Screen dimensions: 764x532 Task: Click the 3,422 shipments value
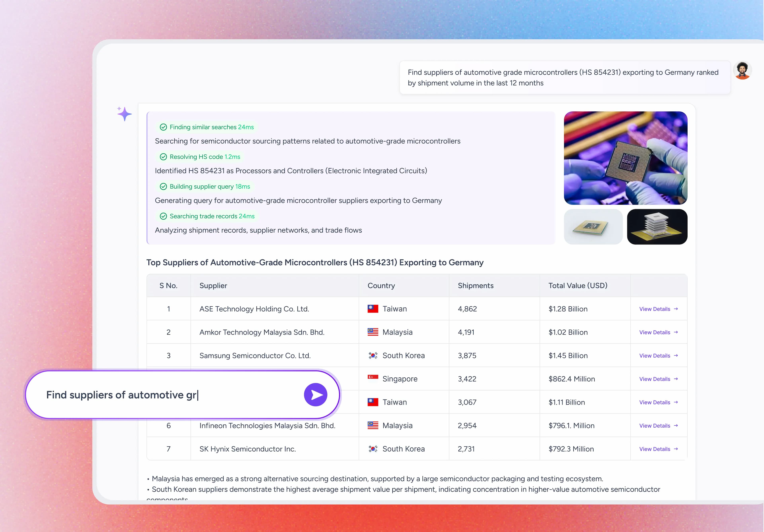(x=467, y=379)
